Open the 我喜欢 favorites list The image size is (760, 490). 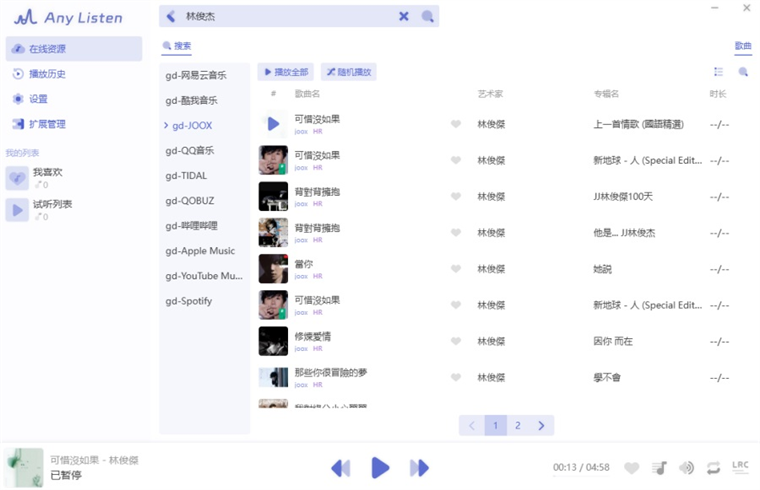tap(74, 178)
